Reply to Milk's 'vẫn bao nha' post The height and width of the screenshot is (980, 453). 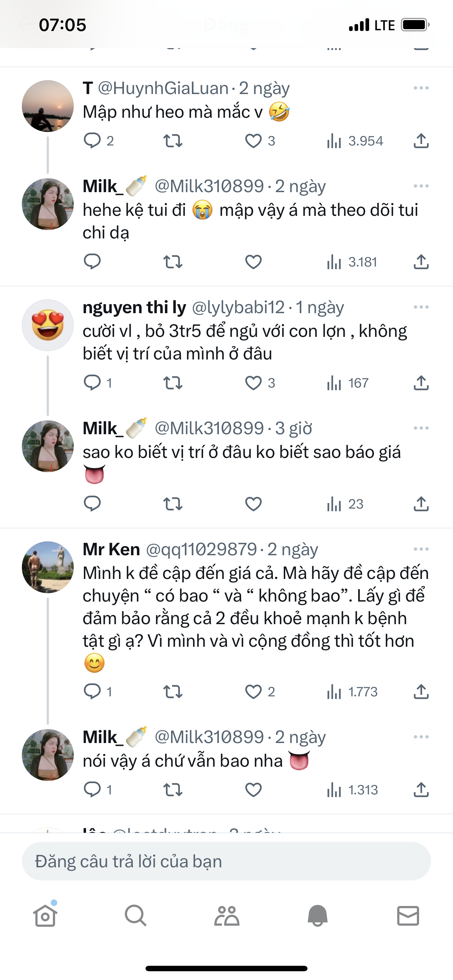(x=92, y=790)
